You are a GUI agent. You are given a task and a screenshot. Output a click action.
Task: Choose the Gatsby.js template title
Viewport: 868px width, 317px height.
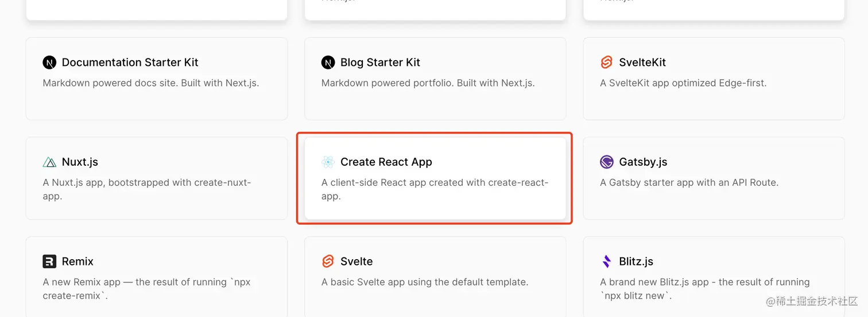643,162
